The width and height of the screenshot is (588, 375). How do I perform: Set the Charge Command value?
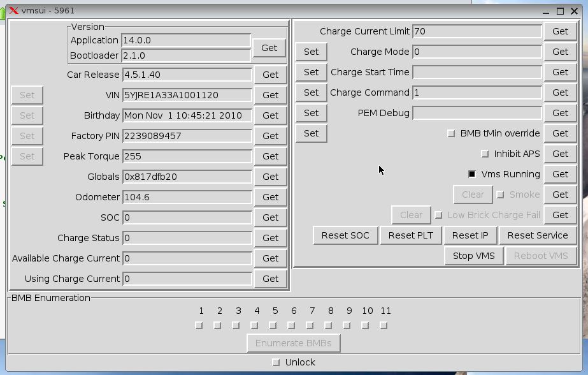click(x=312, y=92)
